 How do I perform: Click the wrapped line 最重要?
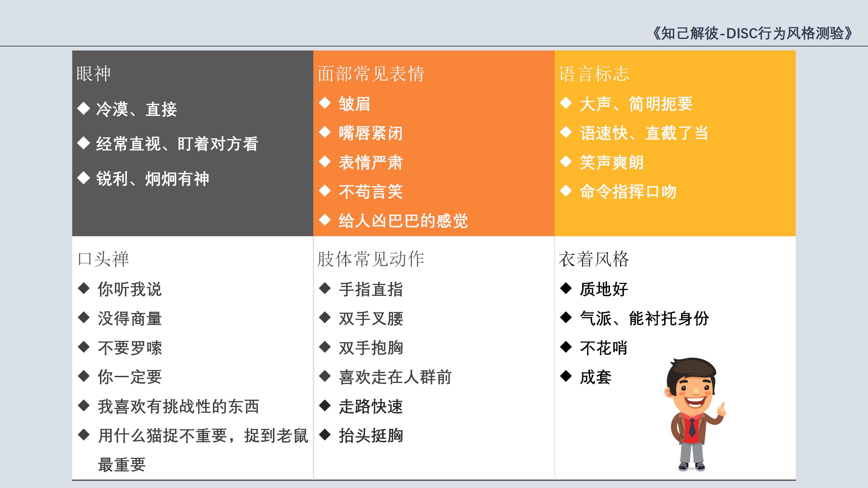tap(122, 465)
